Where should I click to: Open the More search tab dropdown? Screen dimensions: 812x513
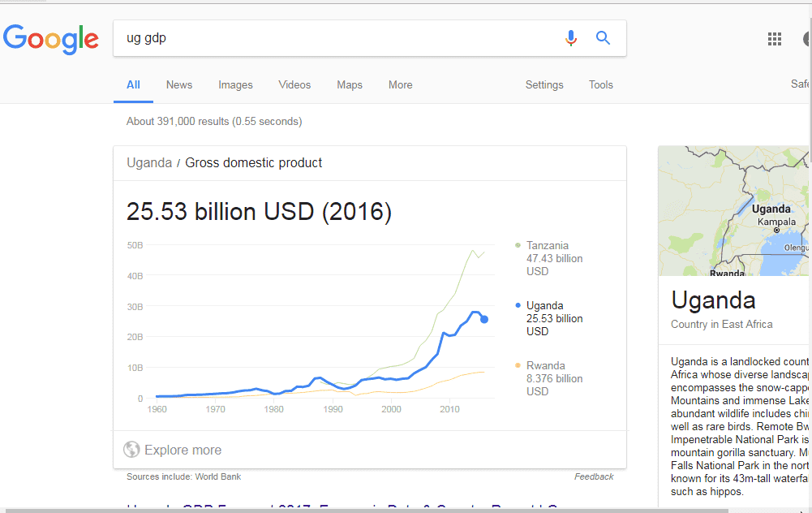point(400,85)
